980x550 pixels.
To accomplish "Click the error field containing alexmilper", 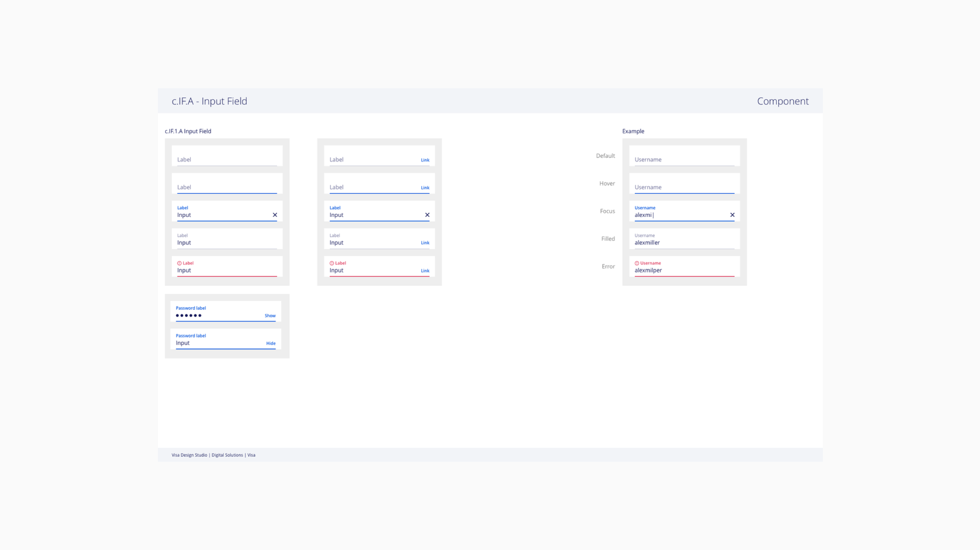I will point(684,267).
